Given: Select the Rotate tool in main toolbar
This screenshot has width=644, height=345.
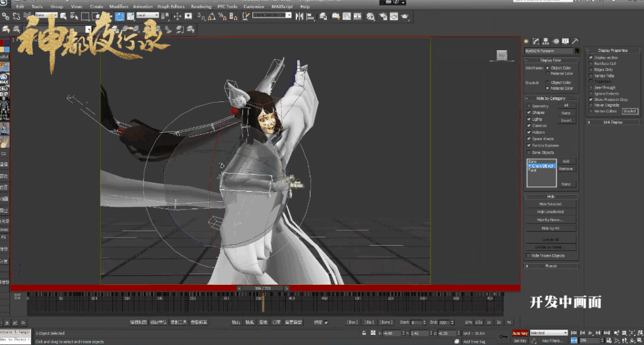Looking at the screenshot, I should pos(119,16).
